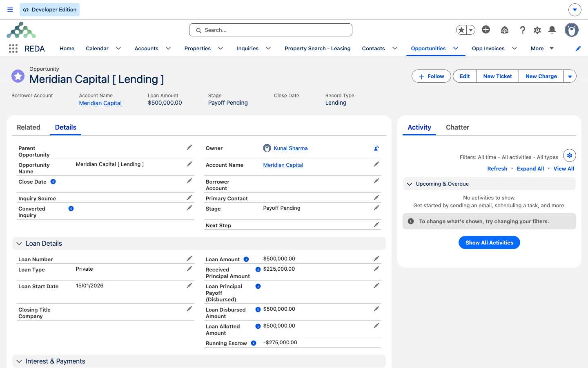Open the user profile avatar

pyautogui.click(x=572, y=30)
